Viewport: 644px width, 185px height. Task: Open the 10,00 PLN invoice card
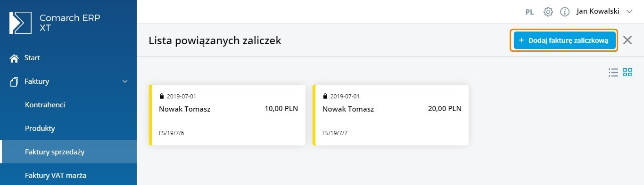[227, 115]
